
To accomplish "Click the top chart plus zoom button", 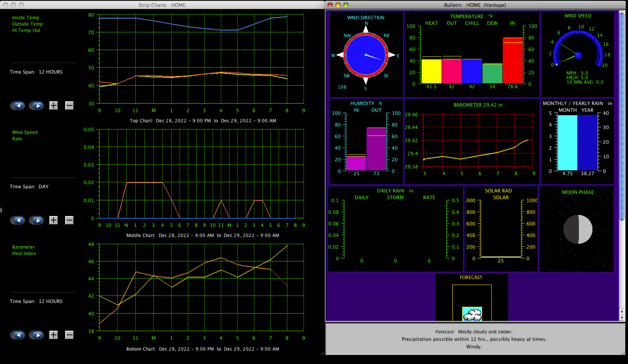I will (54, 105).
